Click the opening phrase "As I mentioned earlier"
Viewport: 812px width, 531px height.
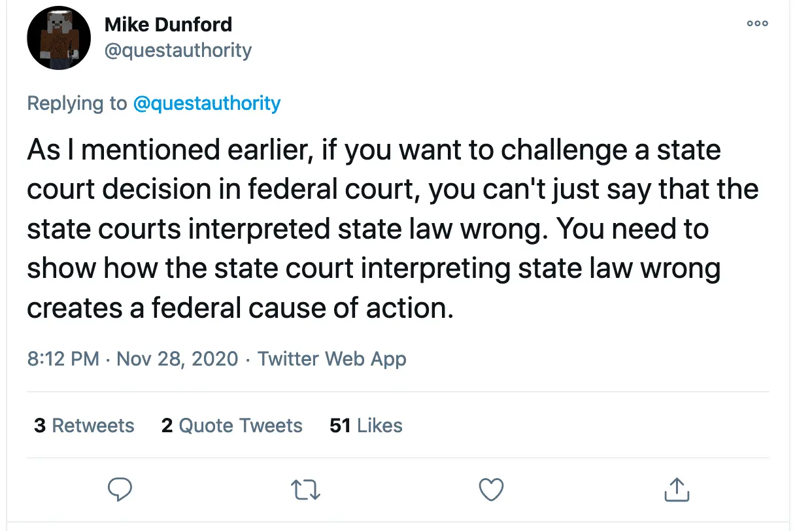(167, 150)
